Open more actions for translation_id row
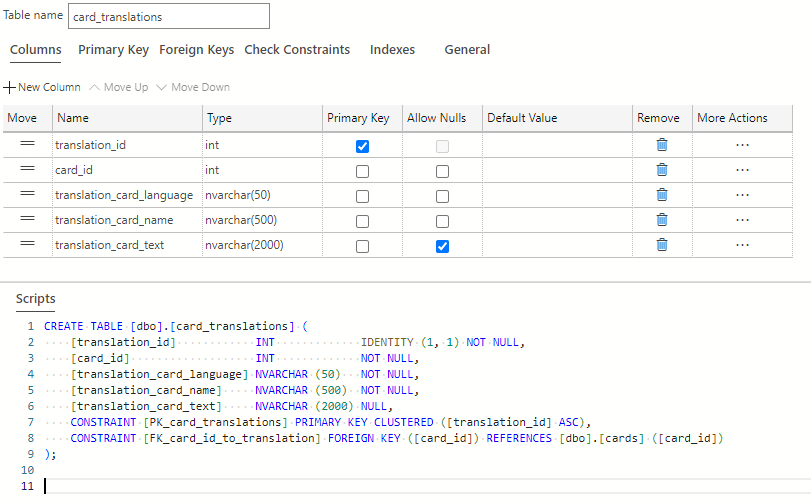Viewport: 811px width, 504px height. click(742, 145)
